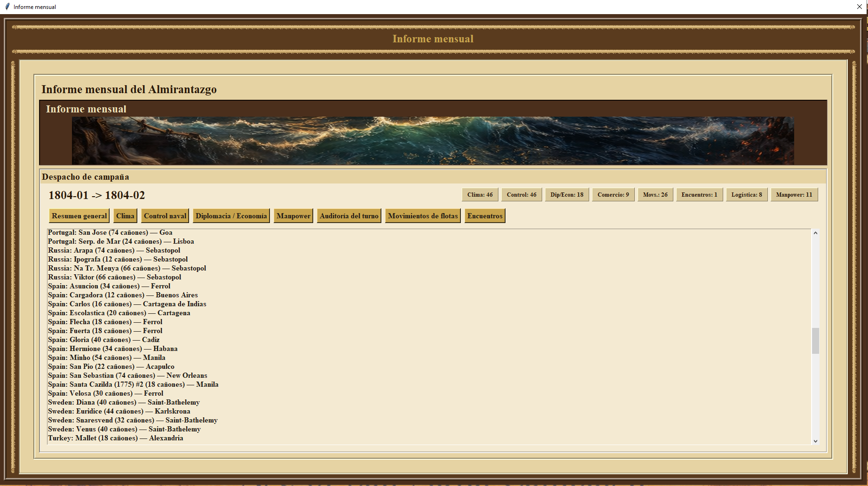Click the feather icon in title bar
This screenshot has width=868, height=486.
[7, 7]
